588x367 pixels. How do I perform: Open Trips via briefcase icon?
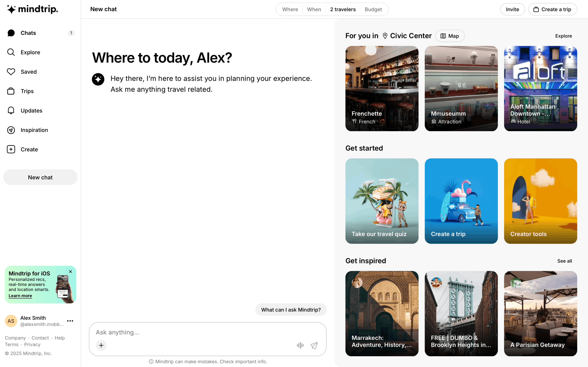click(11, 91)
